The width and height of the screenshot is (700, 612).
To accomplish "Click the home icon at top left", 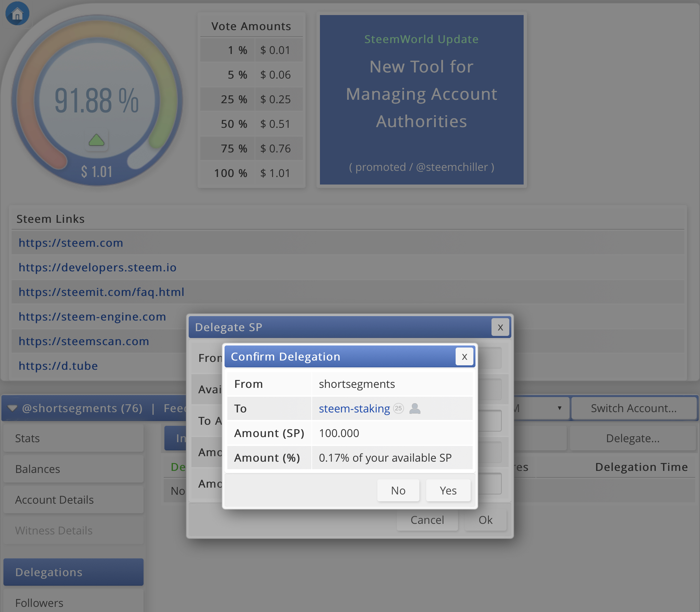I will point(17,14).
